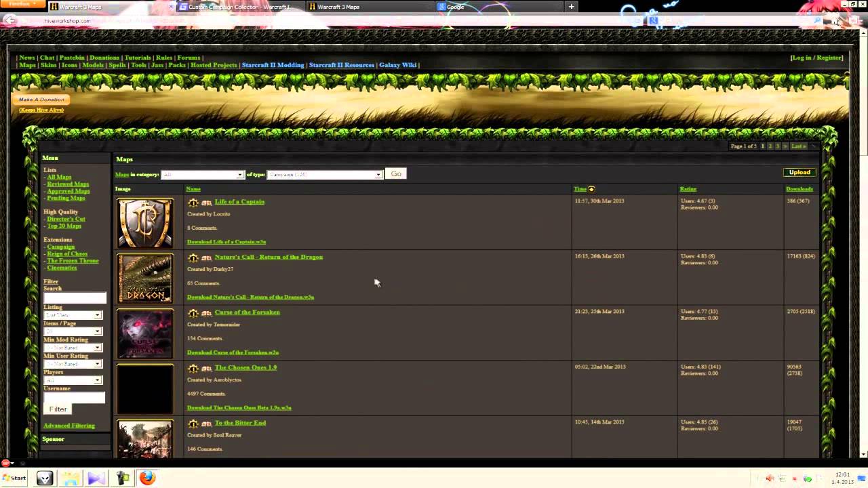Click the Go button

click(396, 174)
